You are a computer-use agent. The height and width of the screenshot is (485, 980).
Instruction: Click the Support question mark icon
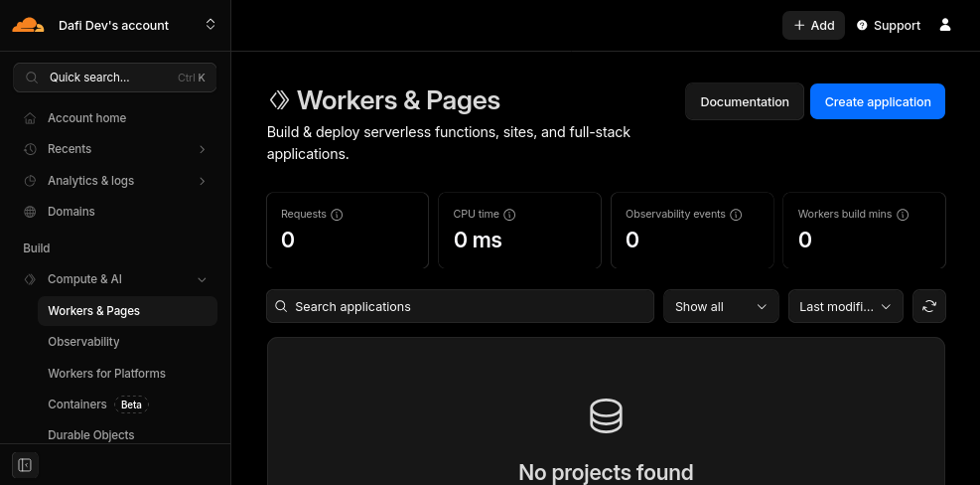pos(863,26)
